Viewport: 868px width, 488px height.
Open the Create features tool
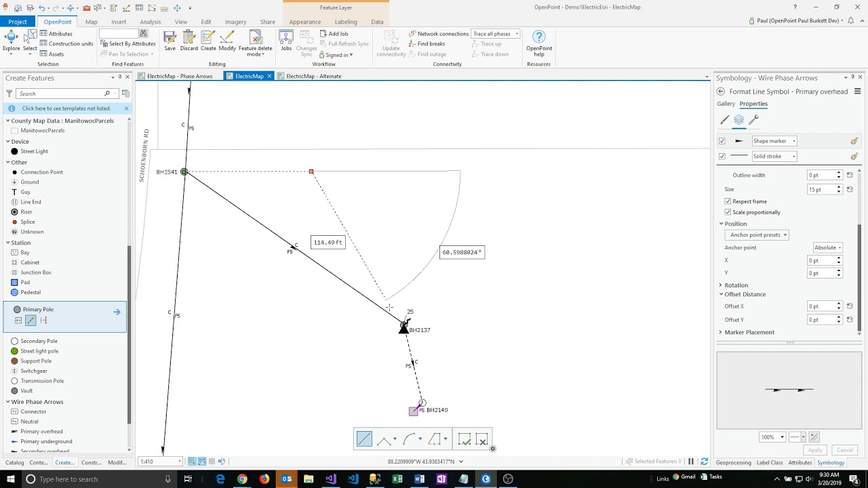tap(208, 41)
